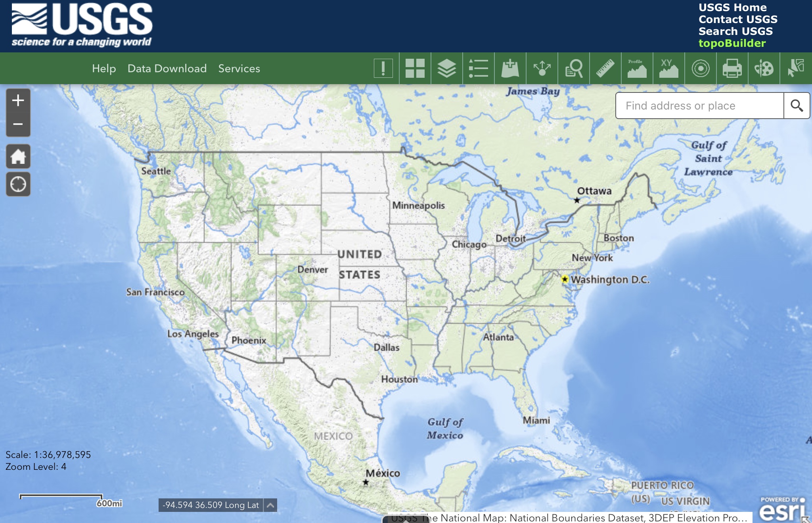
Task: Follow the Search USGS link
Action: pyautogui.click(x=735, y=31)
